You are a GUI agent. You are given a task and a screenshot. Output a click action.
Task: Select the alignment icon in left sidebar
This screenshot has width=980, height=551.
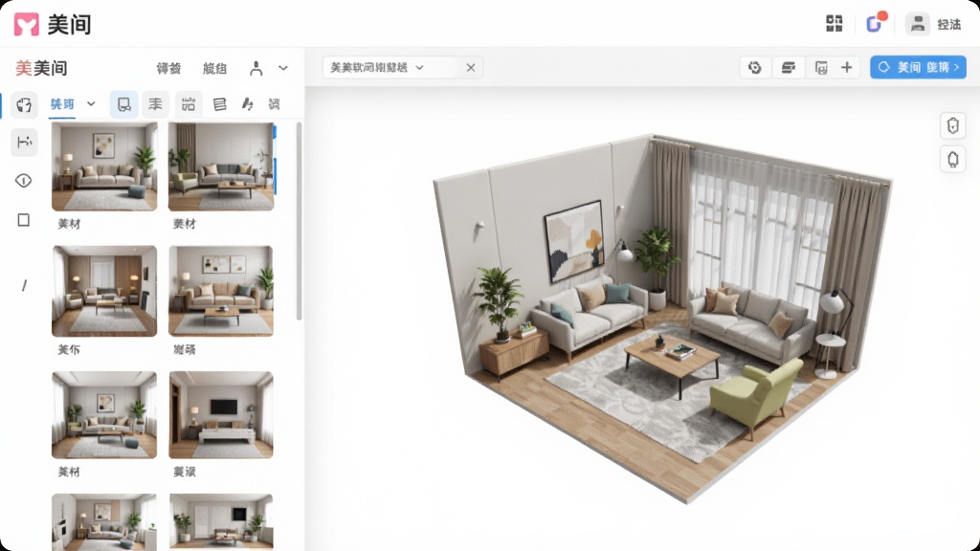click(x=24, y=143)
